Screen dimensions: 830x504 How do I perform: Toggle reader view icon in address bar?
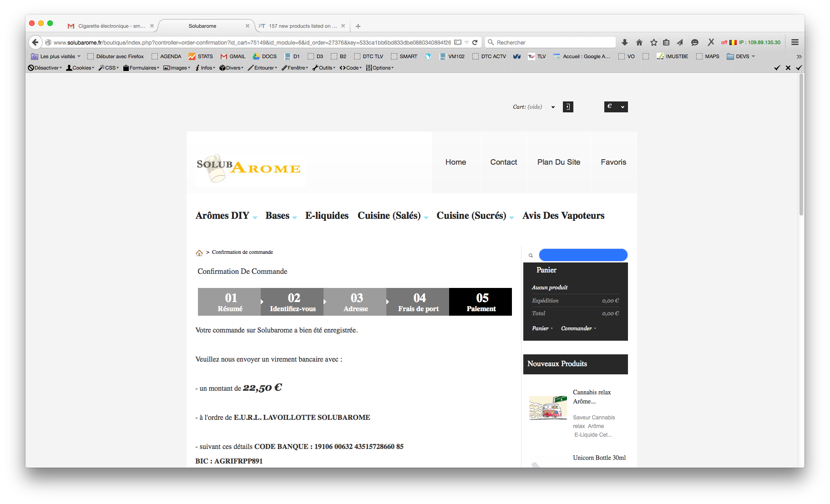(x=458, y=42)
